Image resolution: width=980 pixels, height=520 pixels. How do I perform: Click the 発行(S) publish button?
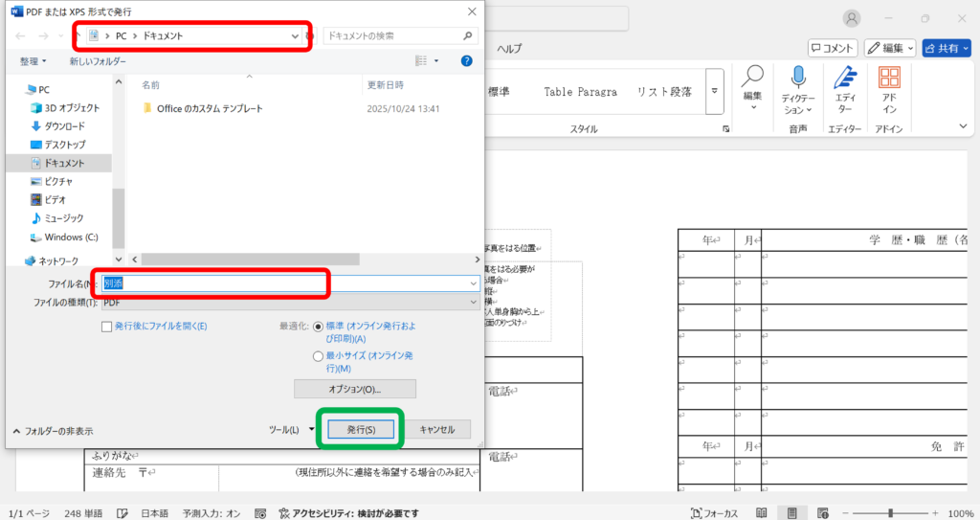[361, 430]
